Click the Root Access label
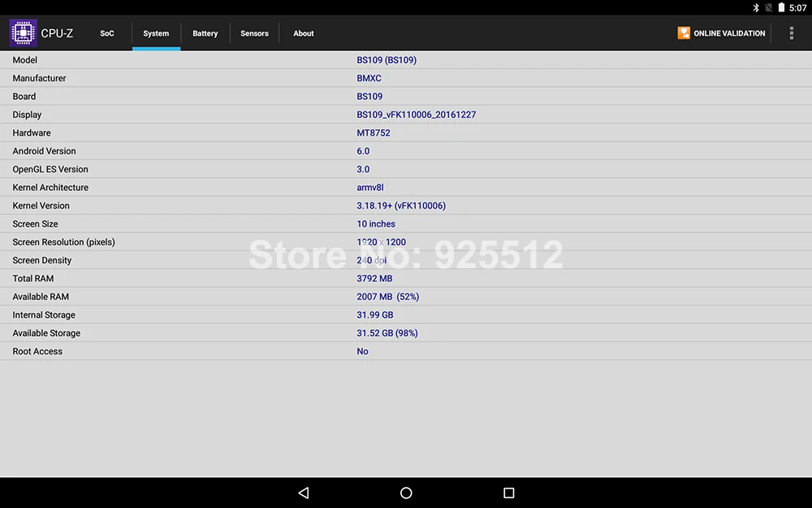This screenshot has width=812, height=508. [37, 351]
